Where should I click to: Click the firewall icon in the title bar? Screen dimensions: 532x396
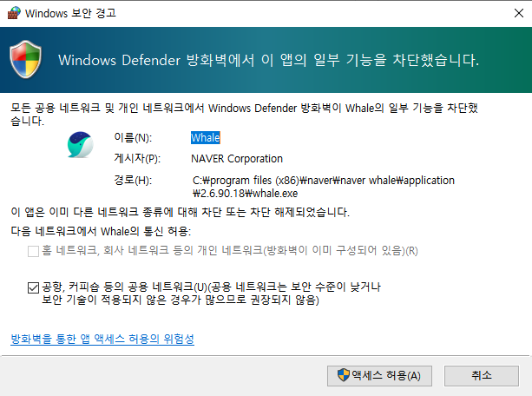pos(14,13)
